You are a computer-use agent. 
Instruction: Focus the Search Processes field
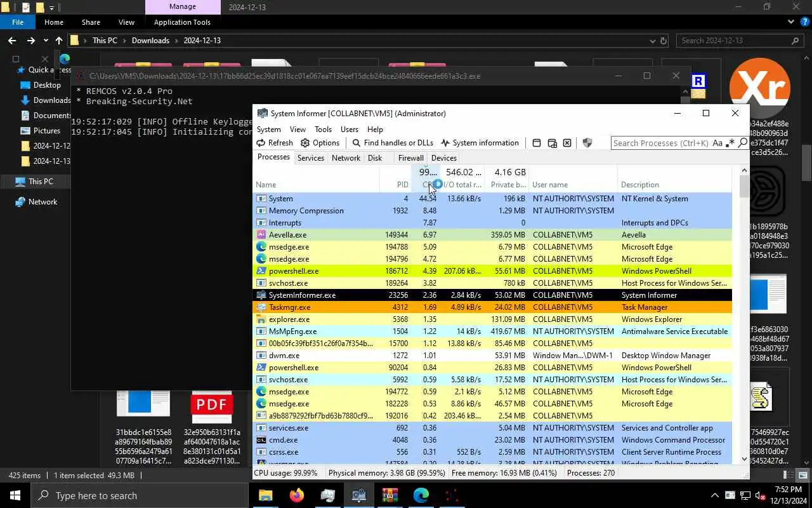pyautogui.click(x=661, y=143)
